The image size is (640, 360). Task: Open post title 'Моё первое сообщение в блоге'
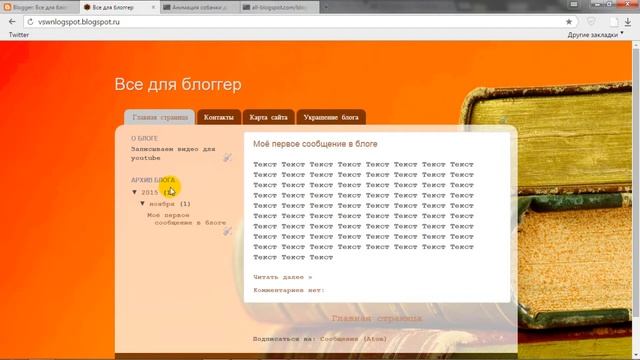click(315, 144)
